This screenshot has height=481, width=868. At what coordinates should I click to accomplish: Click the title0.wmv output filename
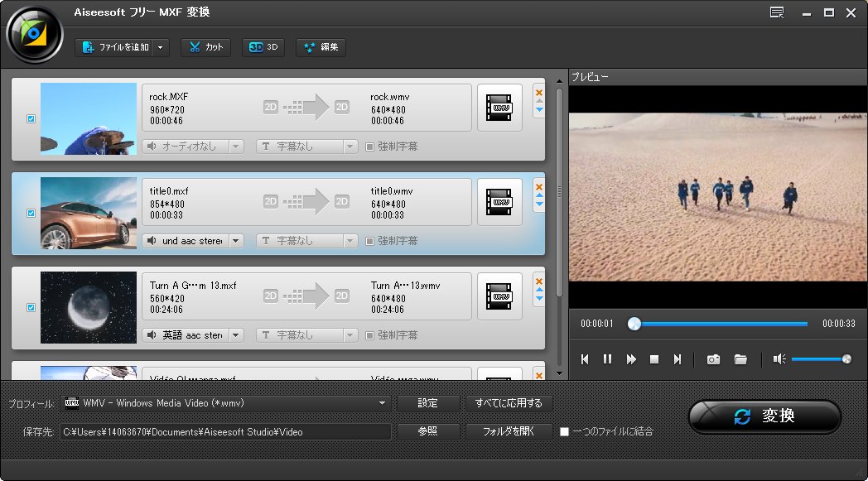tap(392, 191)
